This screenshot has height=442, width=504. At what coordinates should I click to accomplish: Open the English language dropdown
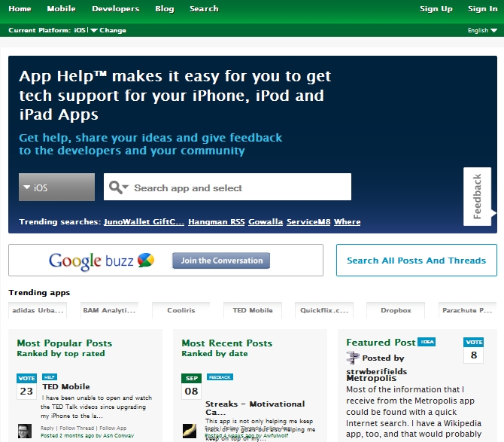(482, 30)
